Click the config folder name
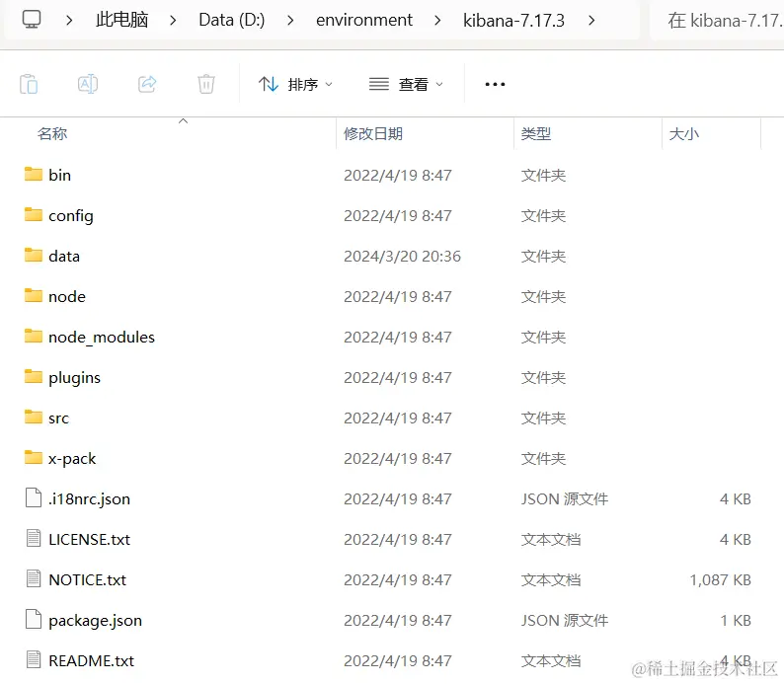 71,216
